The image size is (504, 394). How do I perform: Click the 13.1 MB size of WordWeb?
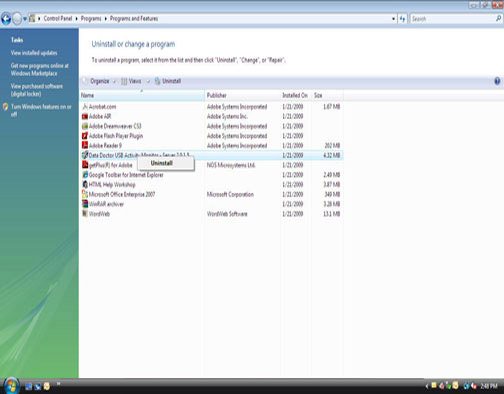click(331, 214)
